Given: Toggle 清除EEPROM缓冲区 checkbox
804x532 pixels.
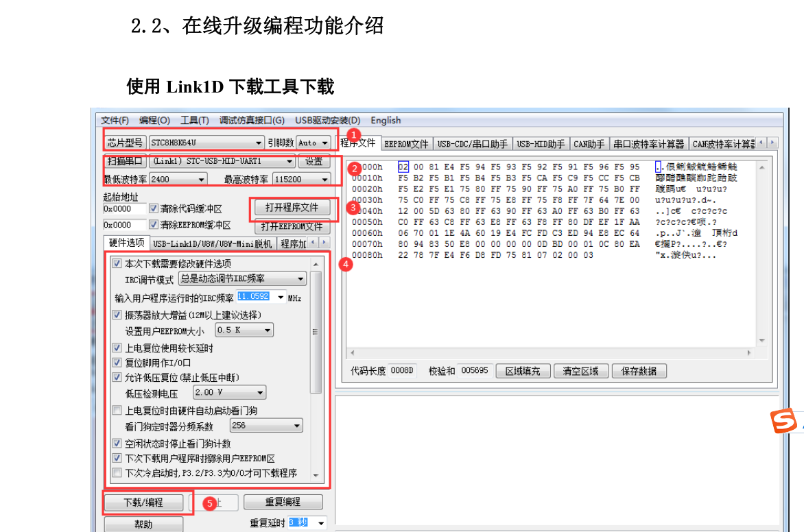Looking at the screenshot, I should [x=153, y=224].
